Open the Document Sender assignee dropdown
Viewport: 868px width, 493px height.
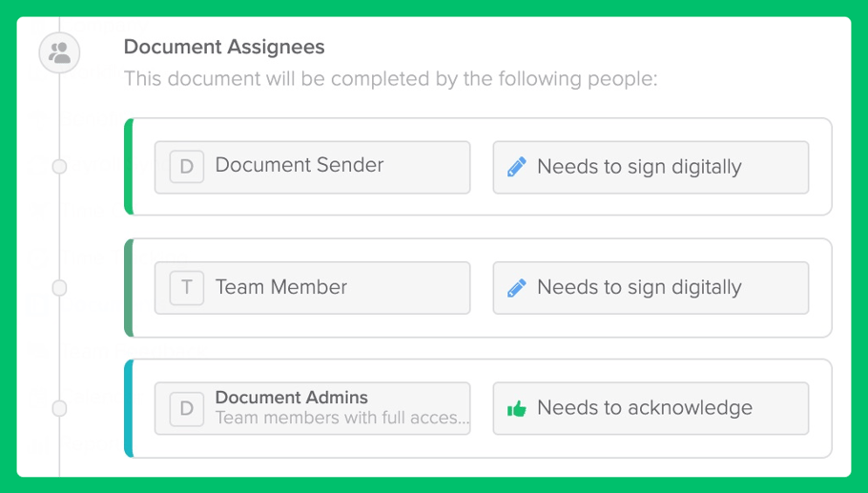[312, 167]
